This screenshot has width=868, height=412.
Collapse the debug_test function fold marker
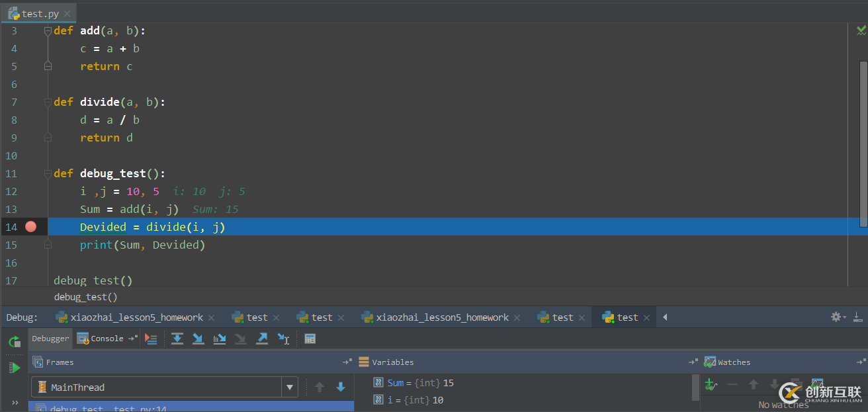(48, 173)
